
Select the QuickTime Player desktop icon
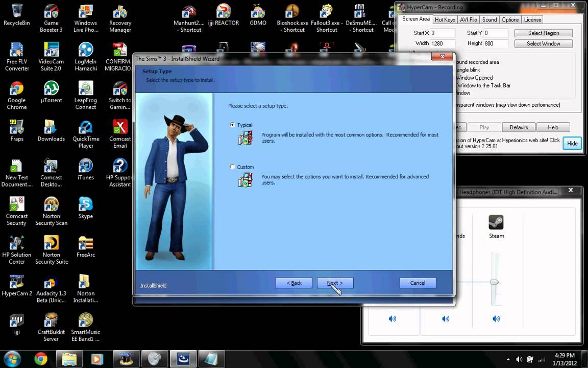pyautogui.click(x=86, y=134)
